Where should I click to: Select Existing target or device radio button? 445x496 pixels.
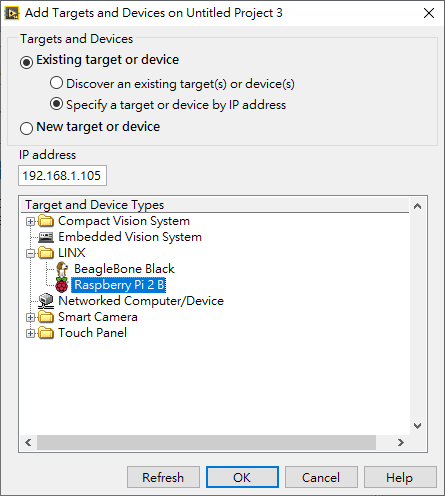point(26,62)
